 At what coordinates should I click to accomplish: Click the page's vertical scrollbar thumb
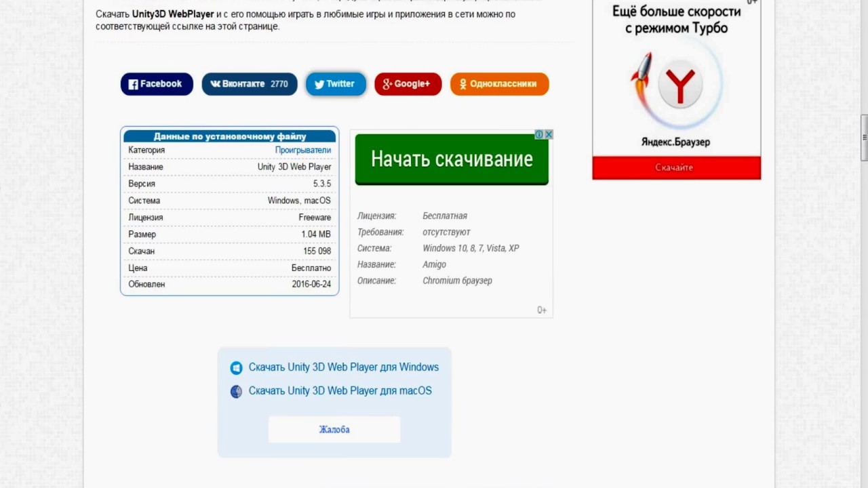[x=864, y=138]
